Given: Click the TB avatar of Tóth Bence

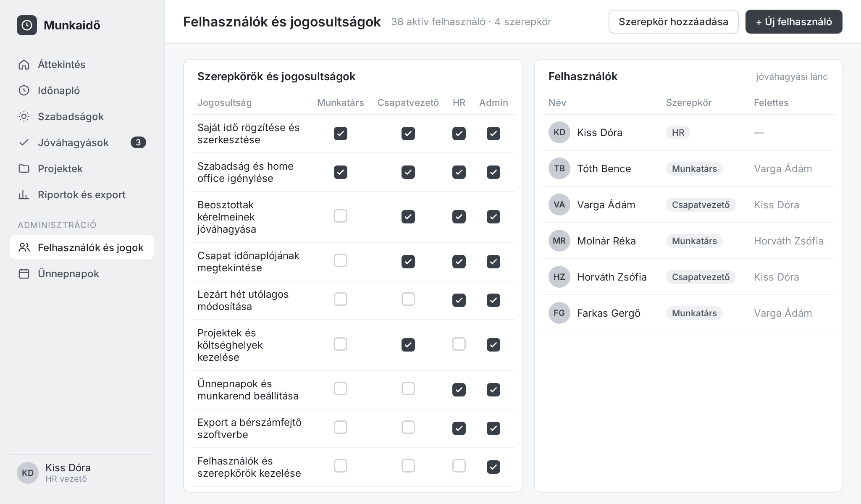Looking at the screenshot, I should coord(559,168).
